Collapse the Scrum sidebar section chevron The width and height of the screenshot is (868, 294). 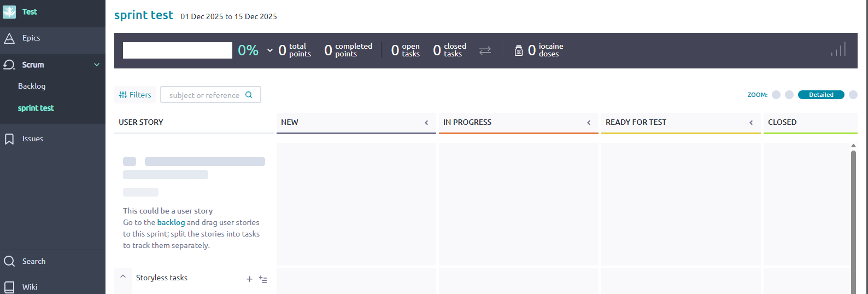pyautogui.click(x=97, y=65)
